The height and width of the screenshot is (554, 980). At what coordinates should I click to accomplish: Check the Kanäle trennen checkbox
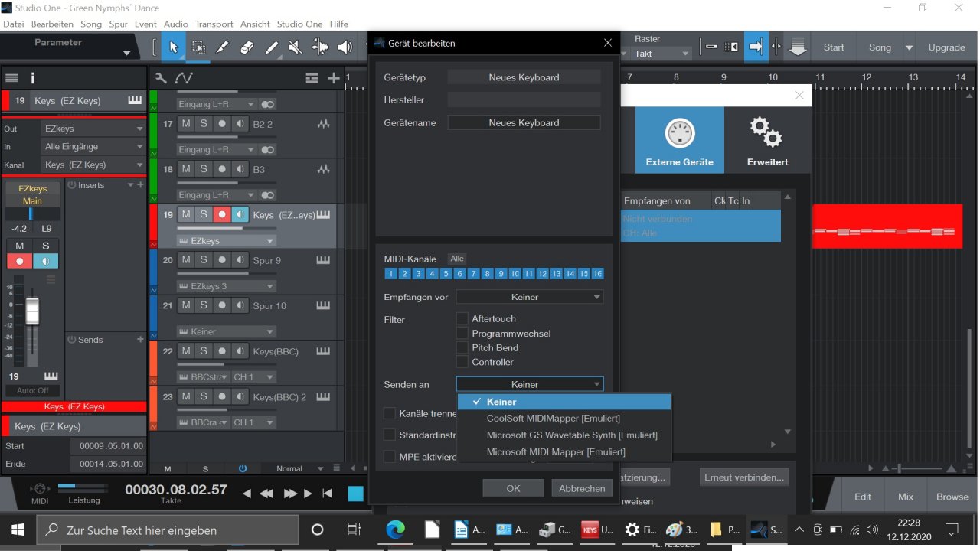click(390, 413)
